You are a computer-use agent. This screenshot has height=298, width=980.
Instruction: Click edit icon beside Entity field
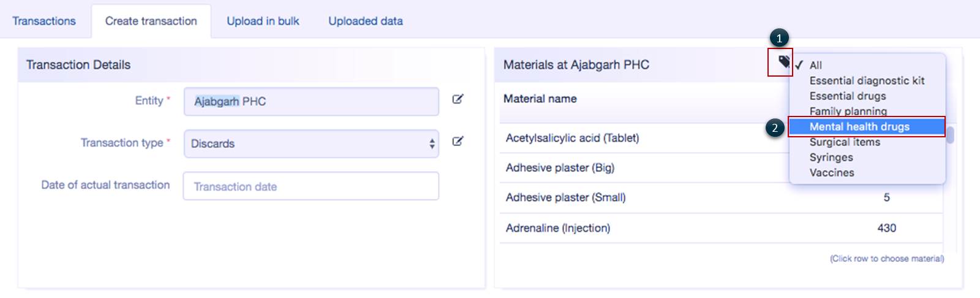[458, 99]
